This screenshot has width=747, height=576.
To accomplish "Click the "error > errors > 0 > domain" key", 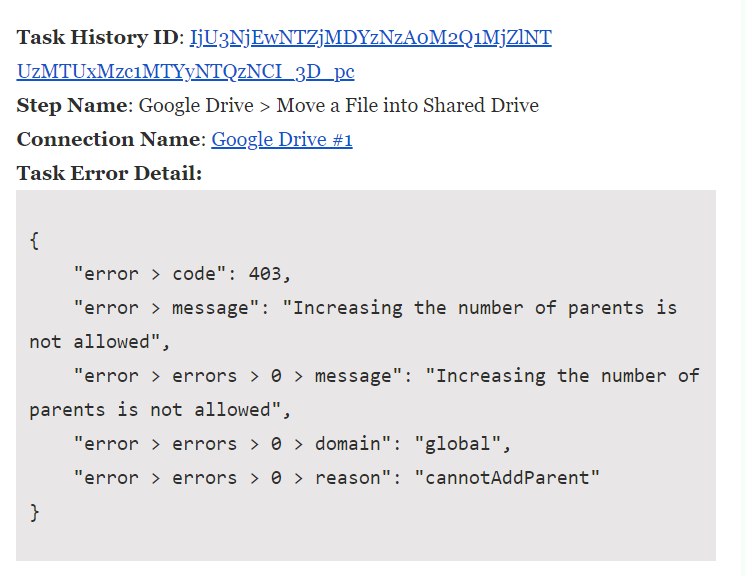I will 232,444.
